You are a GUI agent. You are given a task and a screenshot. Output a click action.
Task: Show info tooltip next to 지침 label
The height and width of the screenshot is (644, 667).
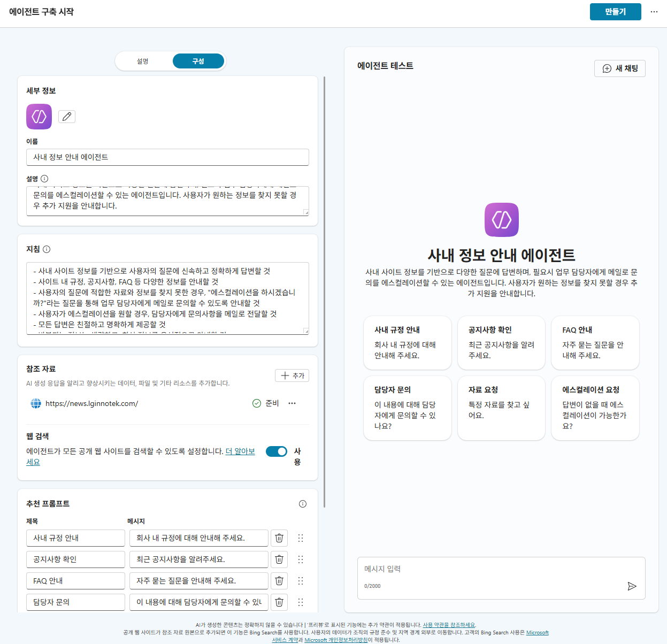[47, 249]
